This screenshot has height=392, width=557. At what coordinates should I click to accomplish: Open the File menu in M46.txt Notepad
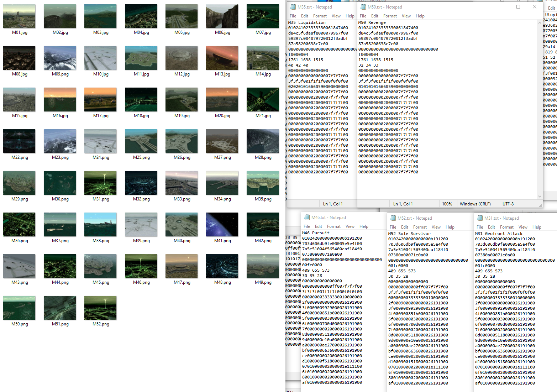pyautogui.click(x=306, y=226)
